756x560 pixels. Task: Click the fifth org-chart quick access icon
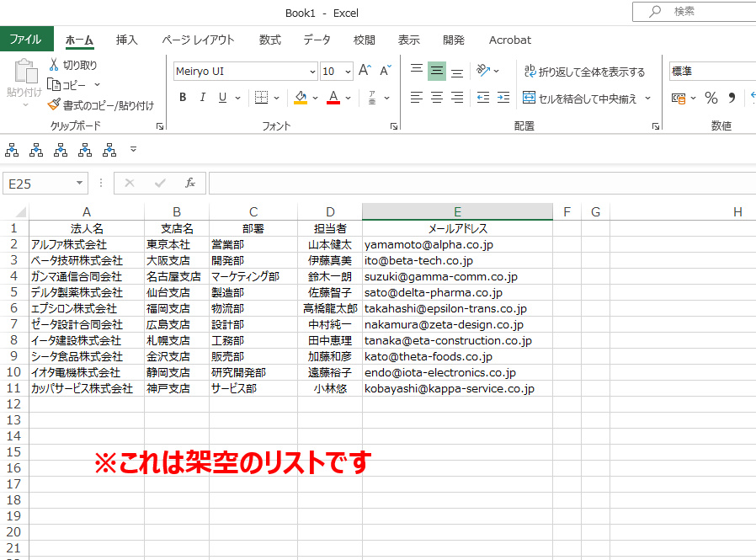pyautogui.click(x=109, y=150)
